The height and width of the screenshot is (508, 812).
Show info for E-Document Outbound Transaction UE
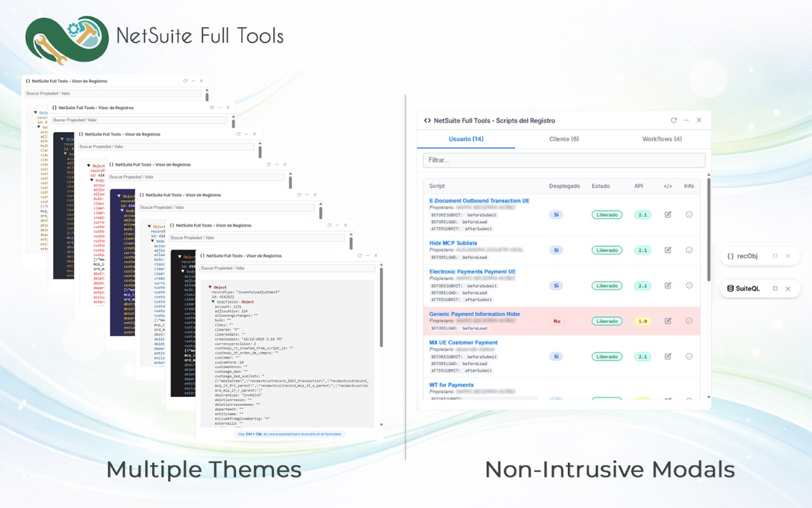pos(690,215)
